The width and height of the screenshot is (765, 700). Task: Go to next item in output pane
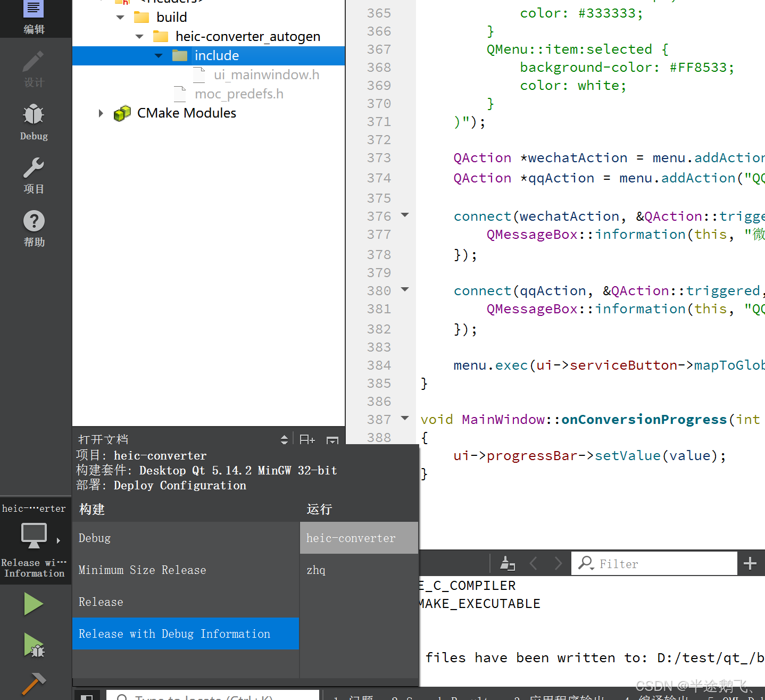(558, 563)
